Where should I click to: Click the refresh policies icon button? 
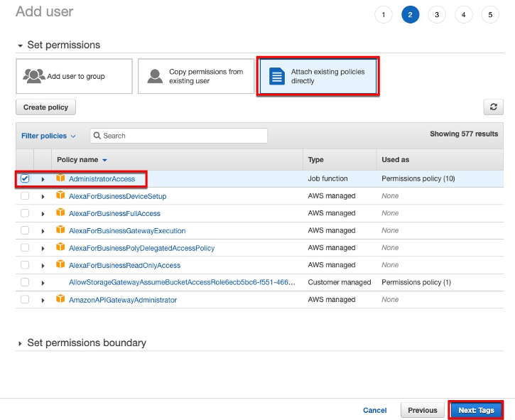(493, 107)
